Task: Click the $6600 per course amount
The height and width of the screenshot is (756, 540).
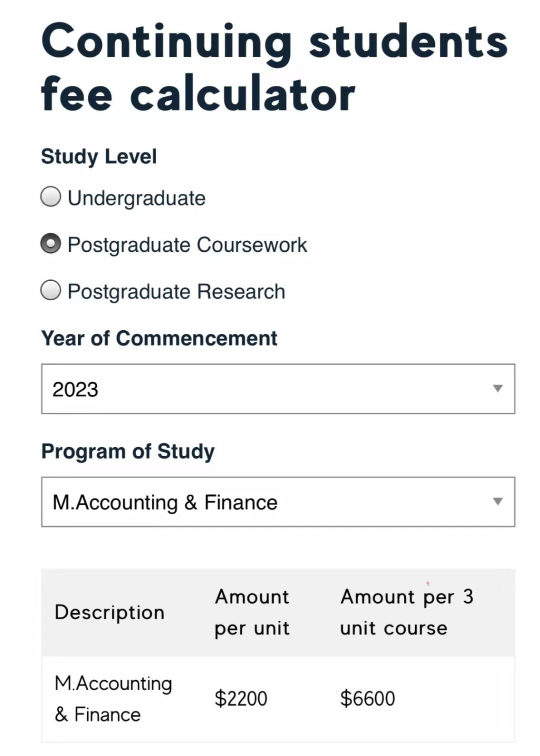Action: [x=367, y=699]
